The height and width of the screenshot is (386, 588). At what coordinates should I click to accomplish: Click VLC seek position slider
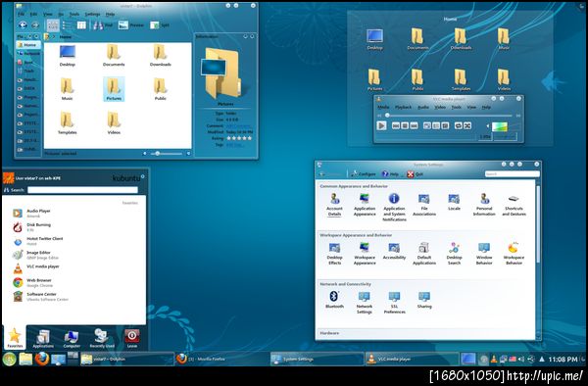click(x=449, y=116)
